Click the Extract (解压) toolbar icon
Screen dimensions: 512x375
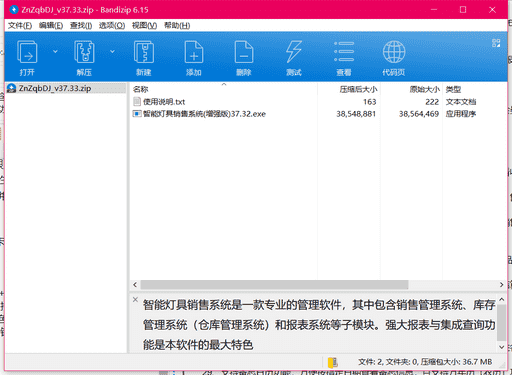tap(84, 52)
